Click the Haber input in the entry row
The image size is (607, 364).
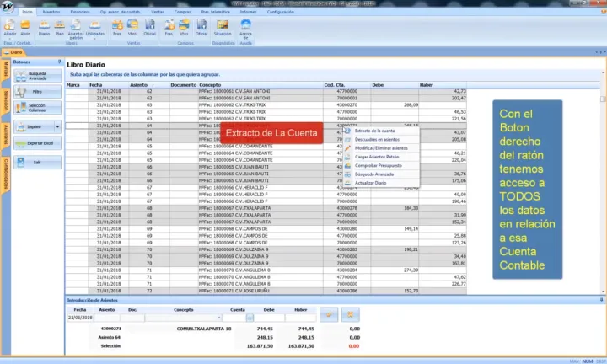click(300, 318)
